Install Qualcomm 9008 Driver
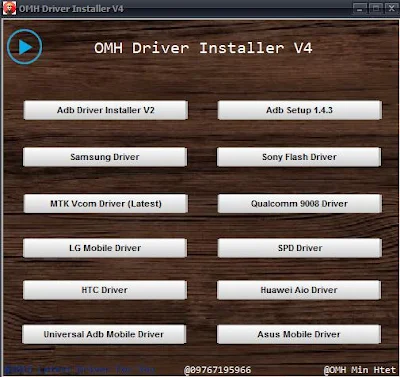This screenshot has height=377, width=400. [x=300, y=204]
